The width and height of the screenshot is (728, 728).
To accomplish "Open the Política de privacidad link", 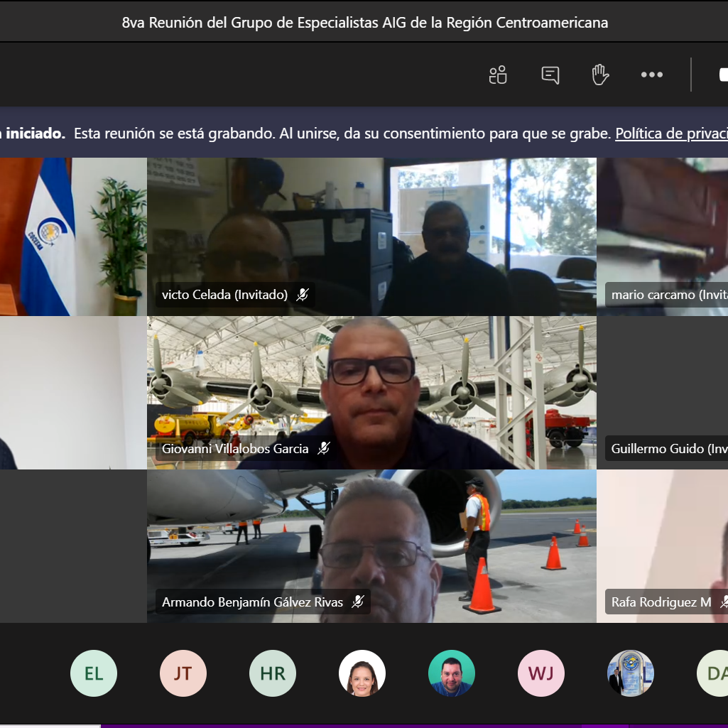I will tap(670, 134).
